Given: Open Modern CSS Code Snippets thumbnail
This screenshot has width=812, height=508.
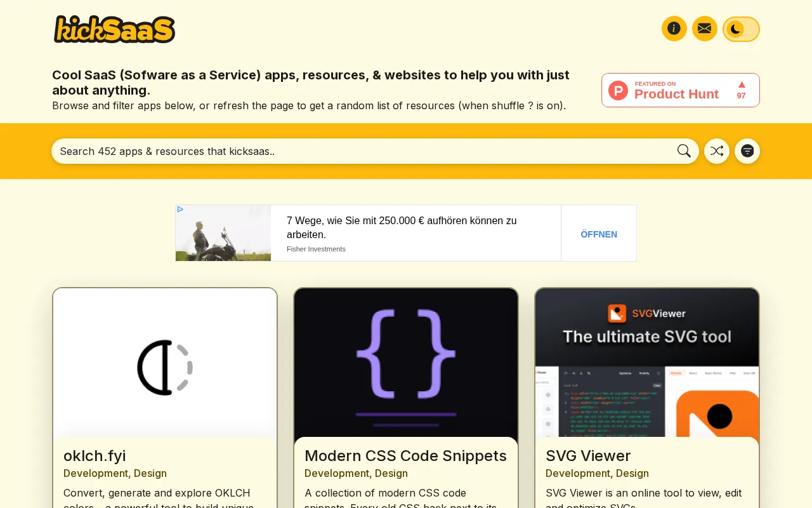Looking at the screenshot, I should point(406,363).
